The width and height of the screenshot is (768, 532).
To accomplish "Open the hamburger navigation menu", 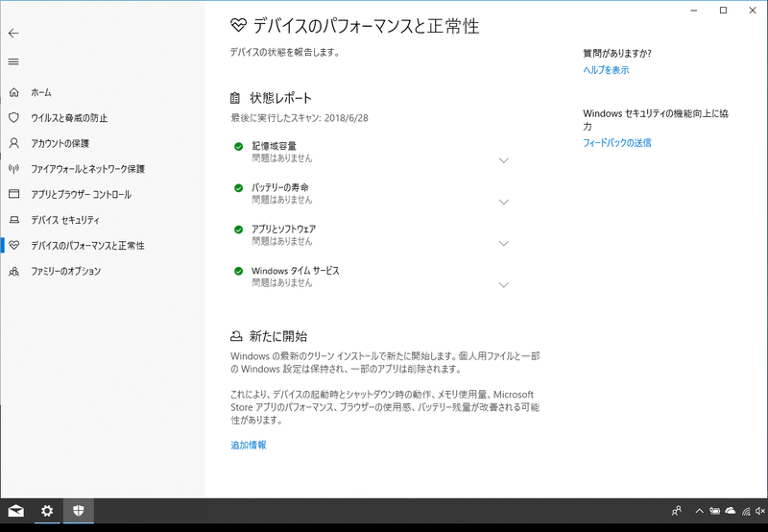I will tap(13, 61).
